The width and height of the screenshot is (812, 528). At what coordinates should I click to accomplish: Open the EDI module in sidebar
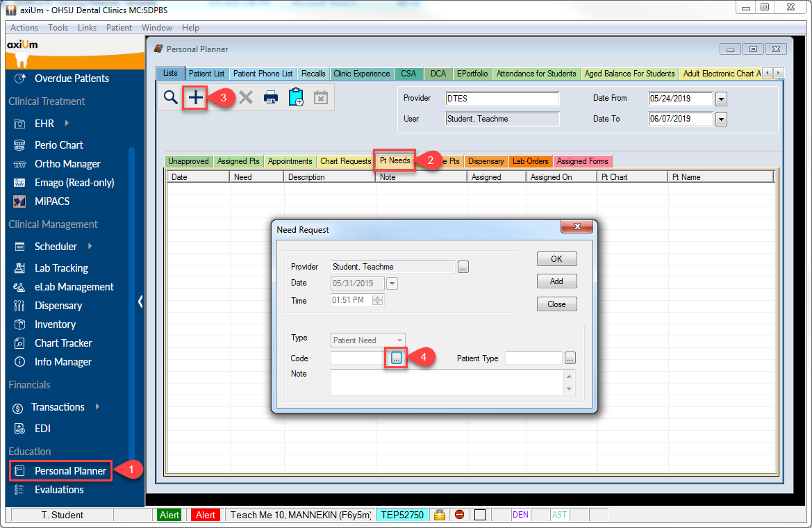click(42, 429)
